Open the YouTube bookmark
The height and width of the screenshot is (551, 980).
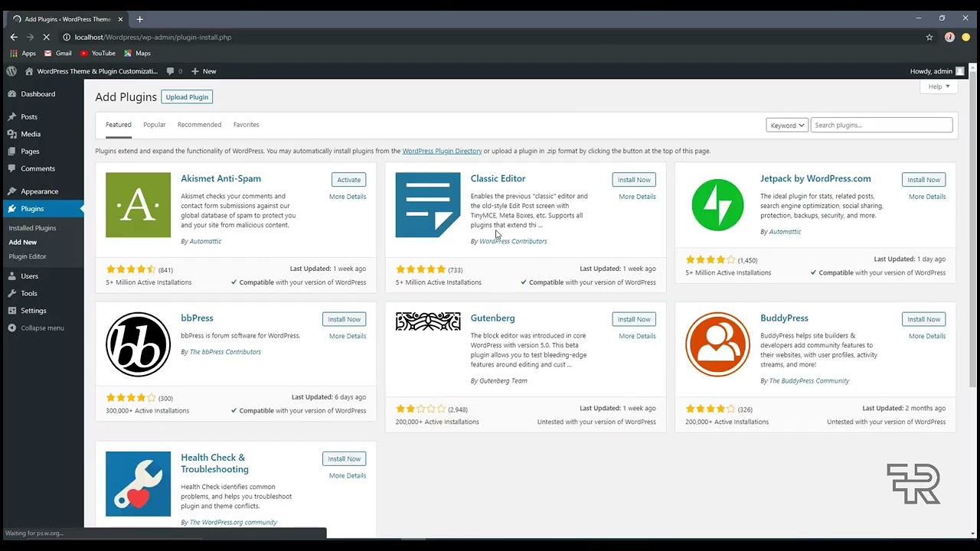point(97,54)
